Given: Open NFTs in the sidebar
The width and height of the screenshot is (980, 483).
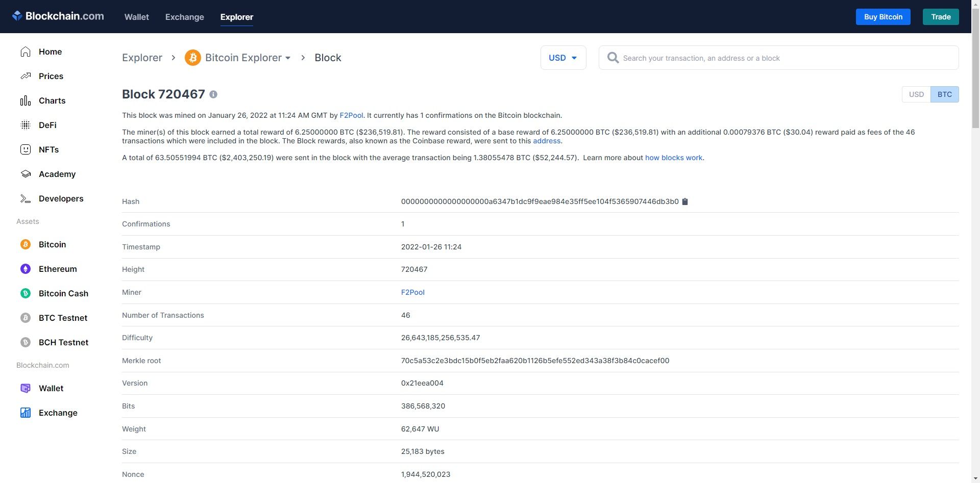Looking at the screenshot, I should pyautogui.click(x=48, y=149).
